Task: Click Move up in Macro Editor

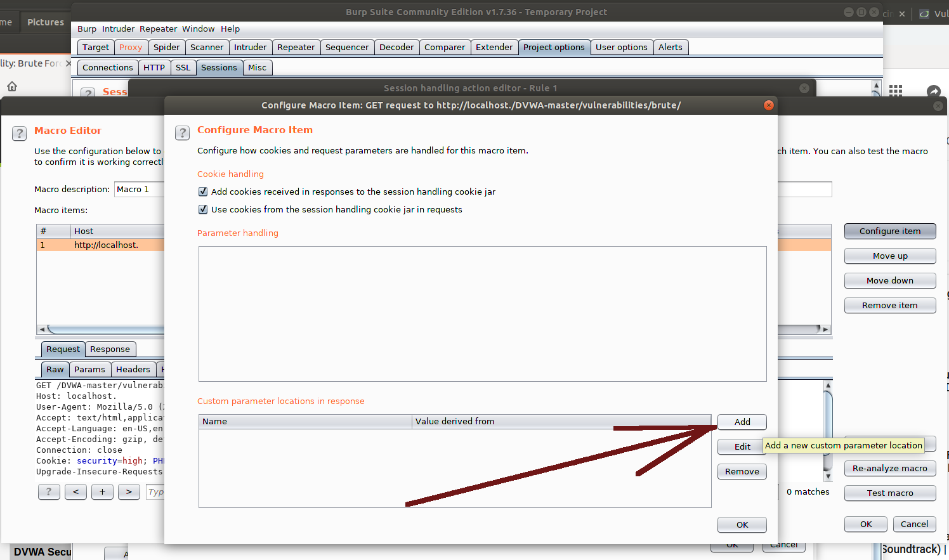Action: [x=890, y=256]
